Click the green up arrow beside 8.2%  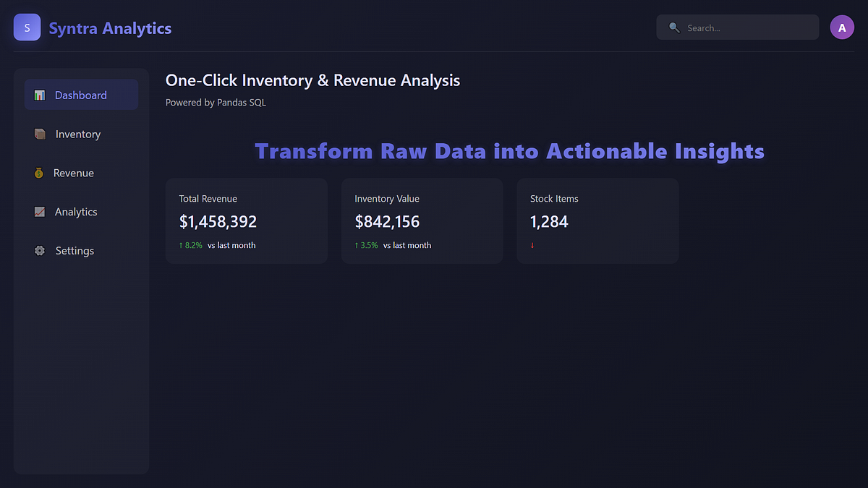(x=181, y=245)
